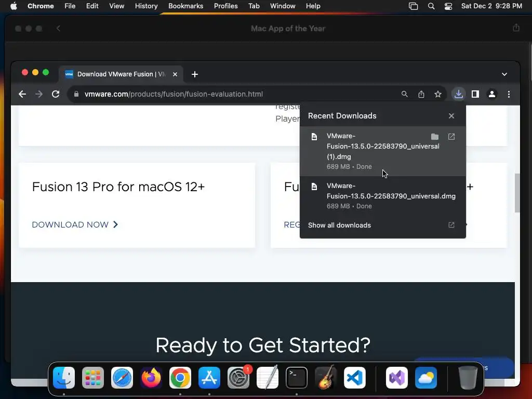Click Chrome's back navigation arrow
Screen dimensions: 532x399
pyautogui.click(x=22, y=94)
